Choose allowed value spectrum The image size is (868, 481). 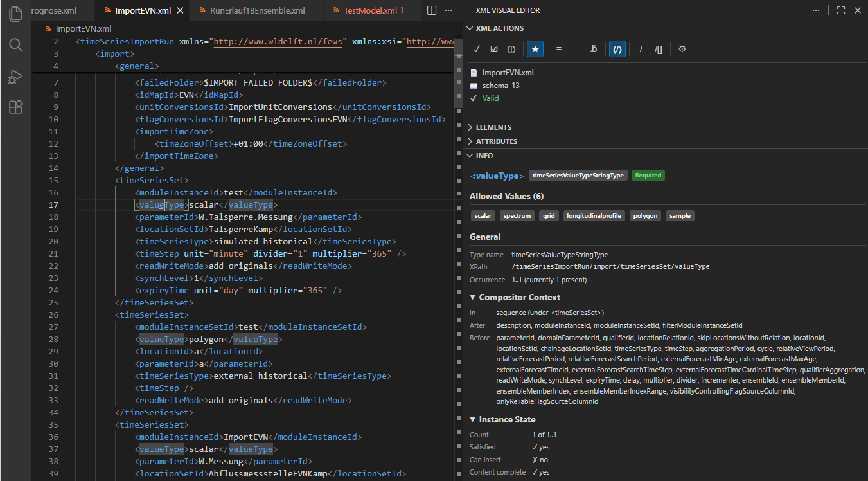(517, 216)
